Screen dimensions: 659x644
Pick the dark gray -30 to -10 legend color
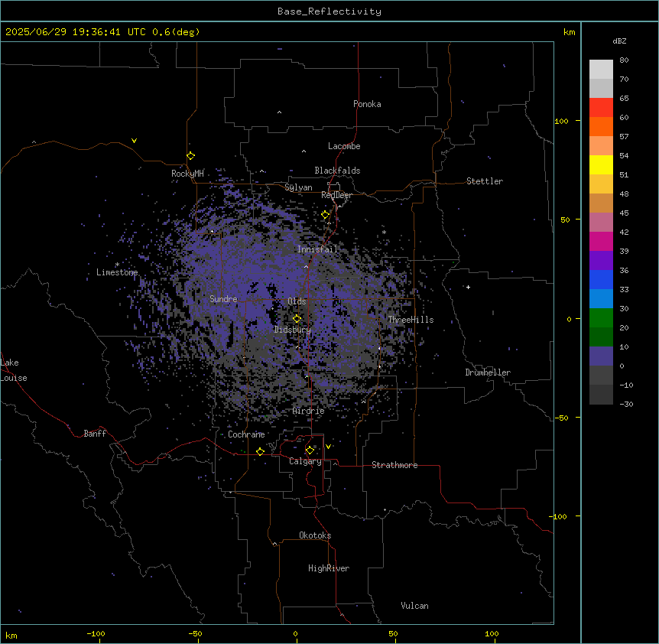click(601, 395)
